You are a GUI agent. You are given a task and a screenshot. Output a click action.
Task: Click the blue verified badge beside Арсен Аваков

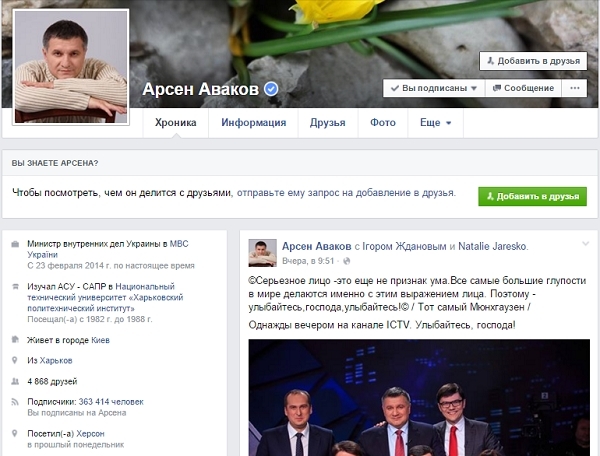[x=271, y=89]
